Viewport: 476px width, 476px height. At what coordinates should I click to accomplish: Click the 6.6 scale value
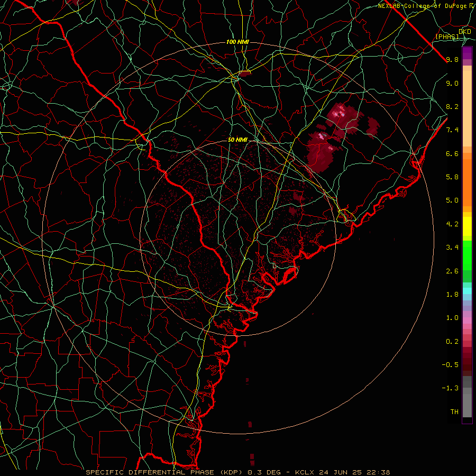click(452, 153)
